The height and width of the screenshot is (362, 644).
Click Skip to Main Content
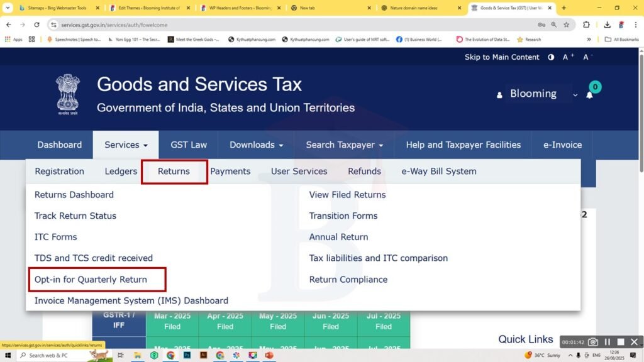tap(502, 57)
